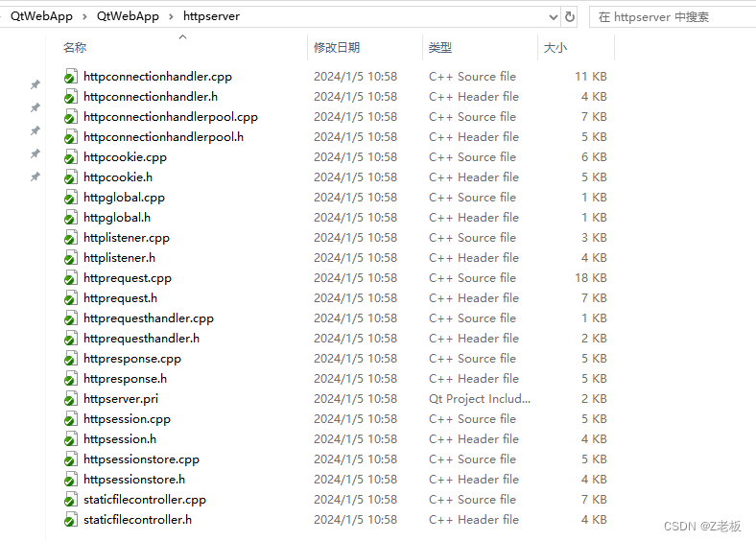
Task: Click the httpcookie.cpp file icon
Action: click(x=71, y=157)
